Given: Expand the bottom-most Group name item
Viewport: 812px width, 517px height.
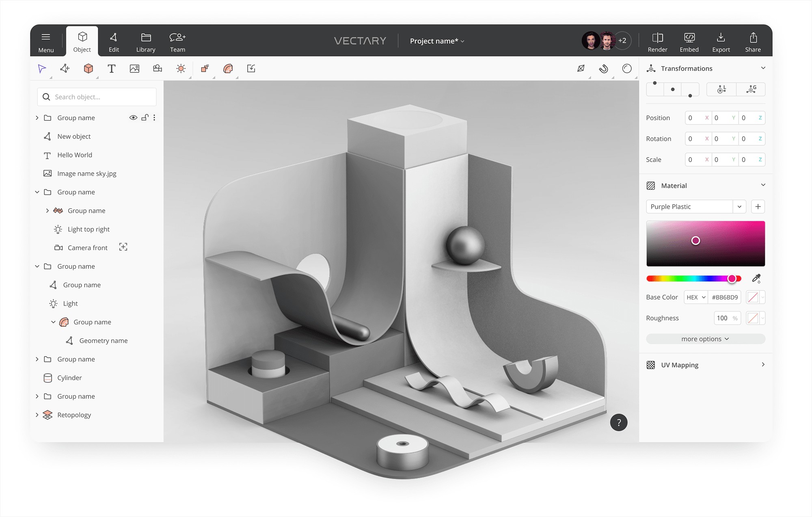Looking at the screenshot, I should pyautogui.click(x=38, y=396).
